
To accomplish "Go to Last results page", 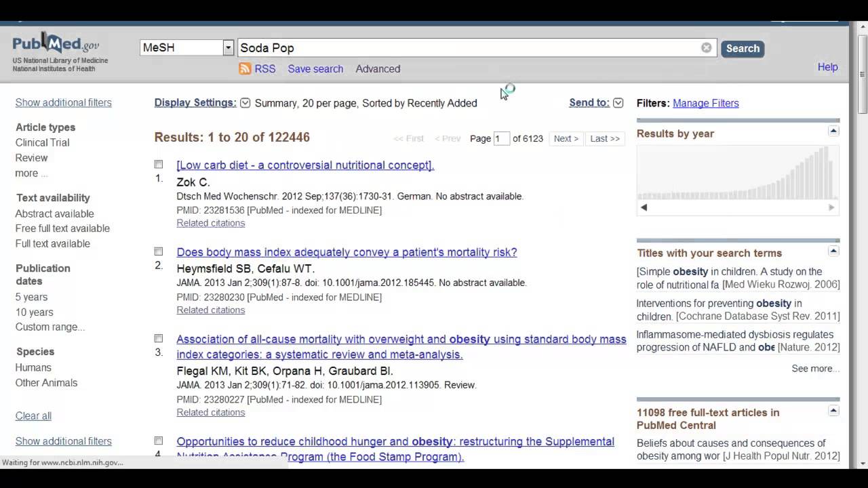I will (605, 138).
